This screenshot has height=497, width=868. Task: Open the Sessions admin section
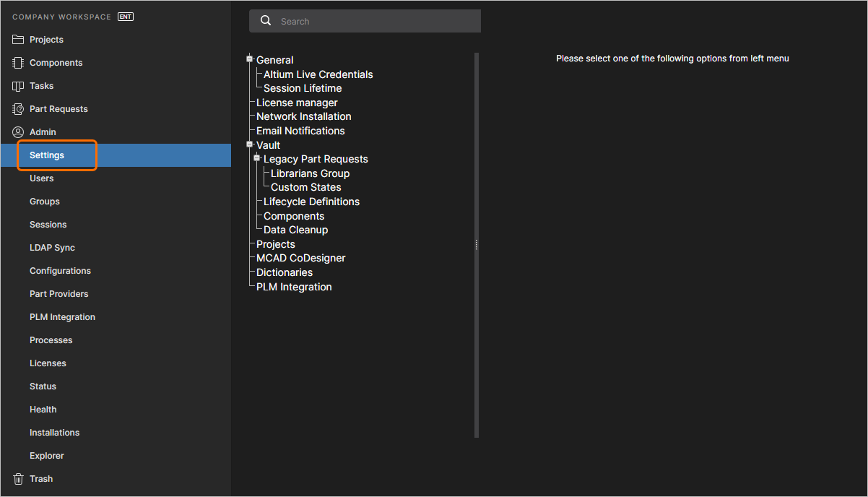[x=48, y=224]
